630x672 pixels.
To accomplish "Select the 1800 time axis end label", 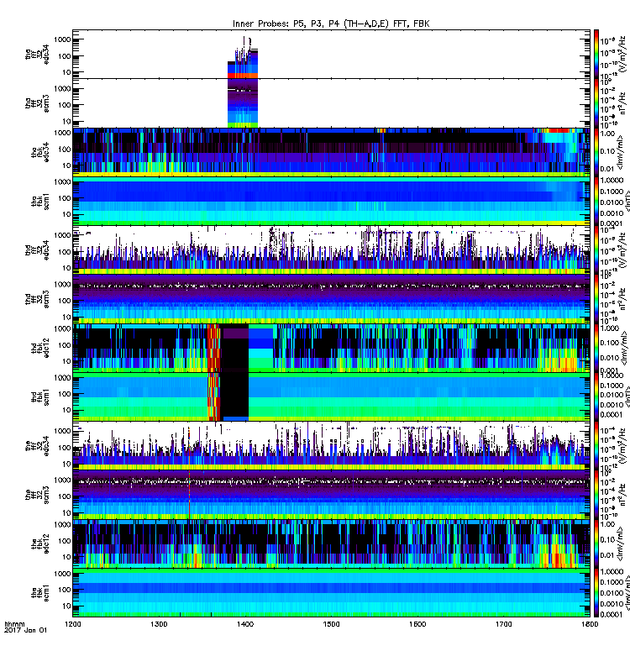I will click(x=590, y=624).
